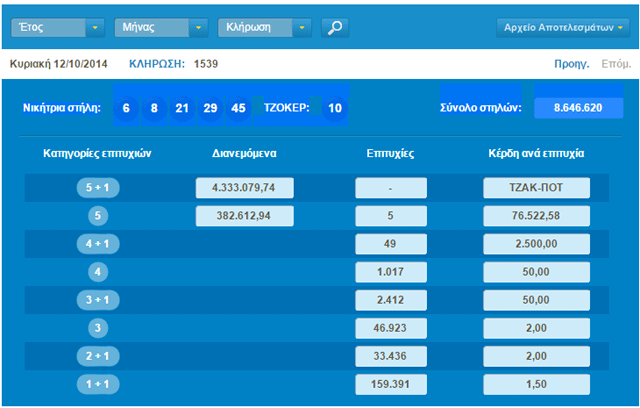Screen dimensions: 640x408
Task: Click winning number ball 21
Action: coord(182,108)
